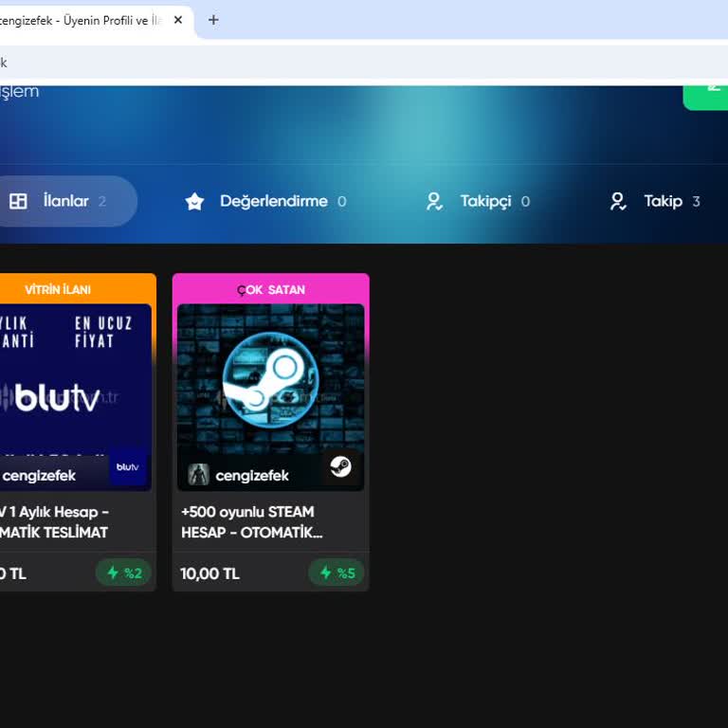Click the %2 lightning discount badge
This screenshot has width=728, height=728.
[124, 573]
